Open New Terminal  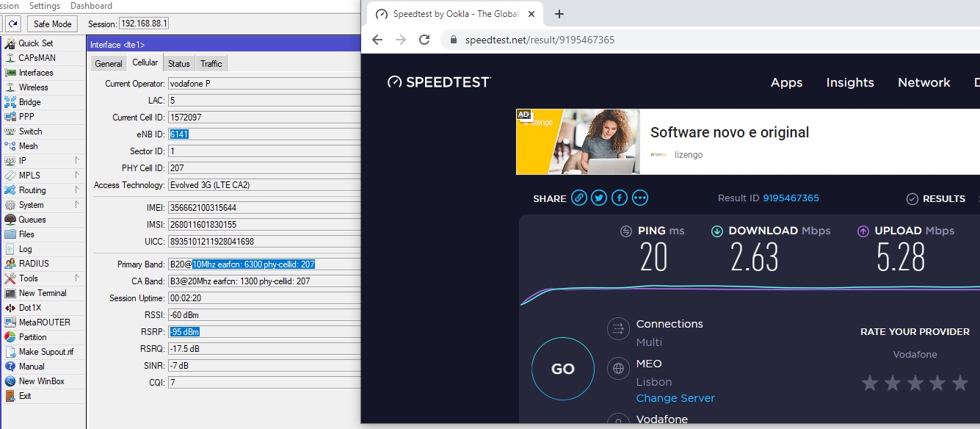click(x=43, y=293)
